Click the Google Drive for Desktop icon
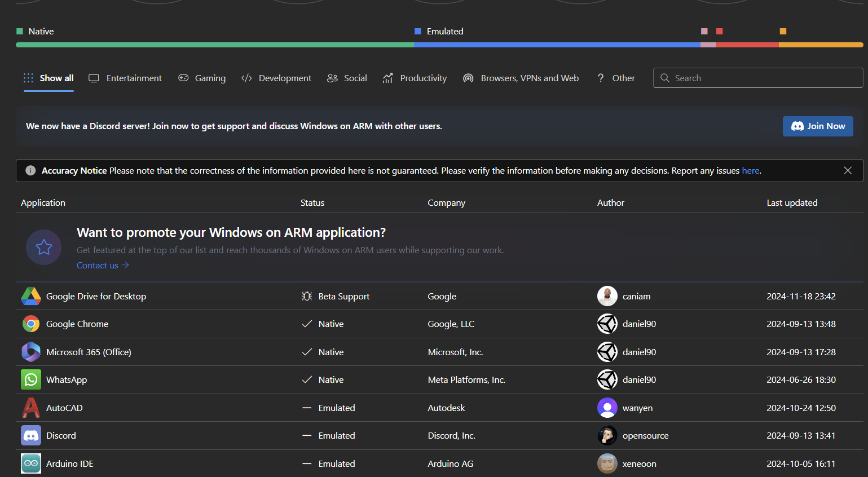Viewport: 868px width, 477px height. click(x=31, y=296)
